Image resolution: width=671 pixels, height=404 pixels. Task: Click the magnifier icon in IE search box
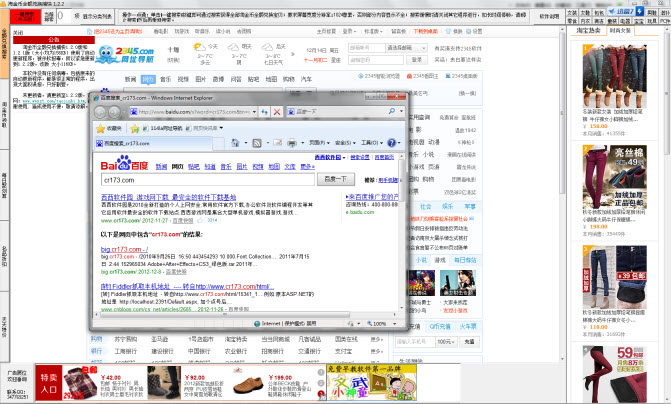coord(392,111)
